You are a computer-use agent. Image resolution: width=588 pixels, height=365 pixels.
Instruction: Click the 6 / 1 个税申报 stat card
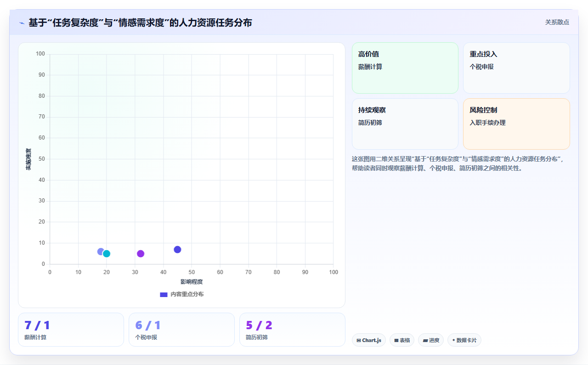181,330
